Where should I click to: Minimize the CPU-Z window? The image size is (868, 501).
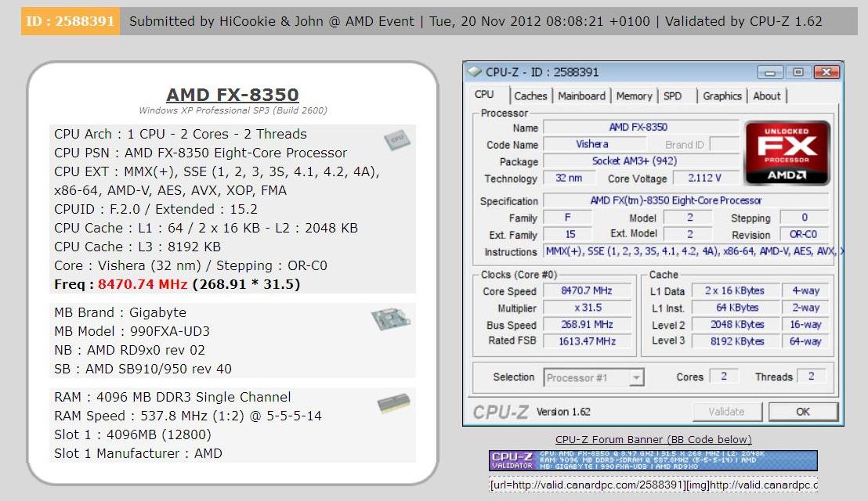click(769, 73)
